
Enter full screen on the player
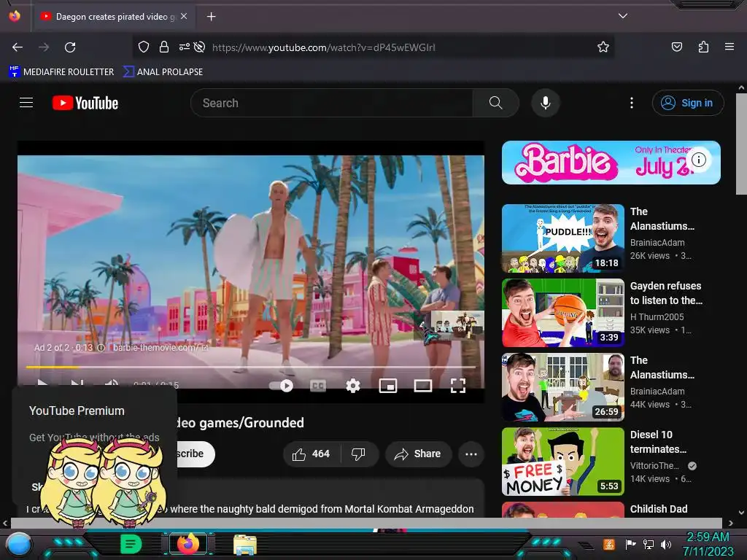pos(458,386)
